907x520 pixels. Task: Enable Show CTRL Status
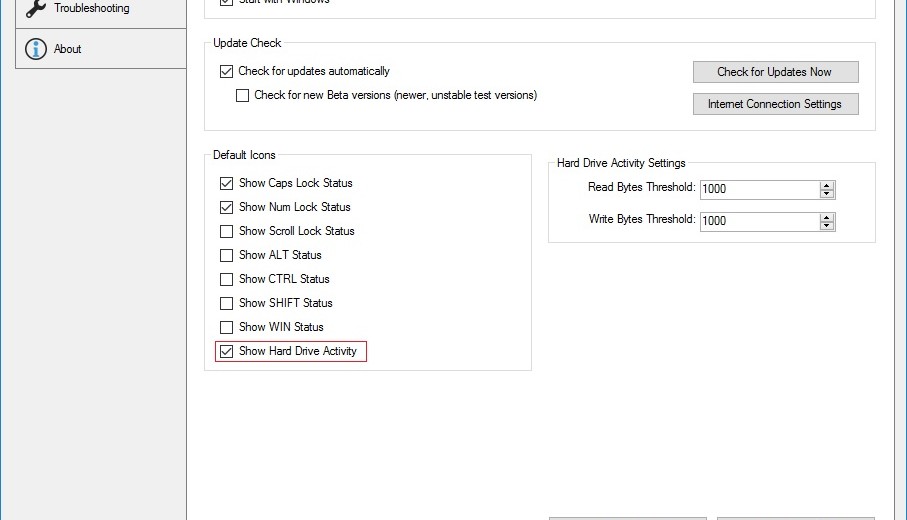click(226, 280)
